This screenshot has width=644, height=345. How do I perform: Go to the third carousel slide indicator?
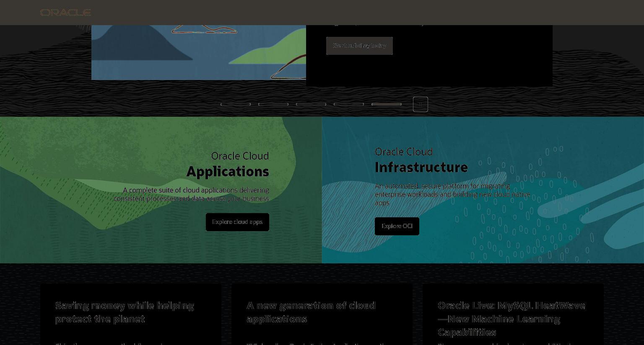(x=311, y=104)
